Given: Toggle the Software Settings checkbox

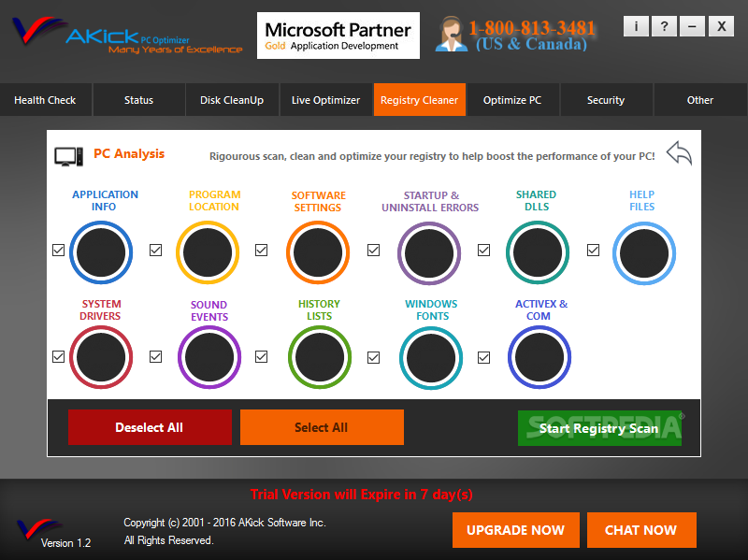Looking at the screenshot, I should point(261,250).
